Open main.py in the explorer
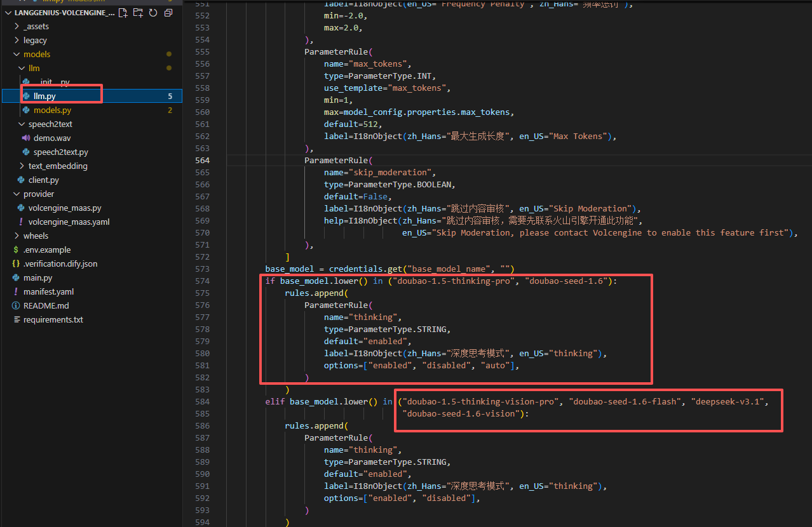 [38, 277]
